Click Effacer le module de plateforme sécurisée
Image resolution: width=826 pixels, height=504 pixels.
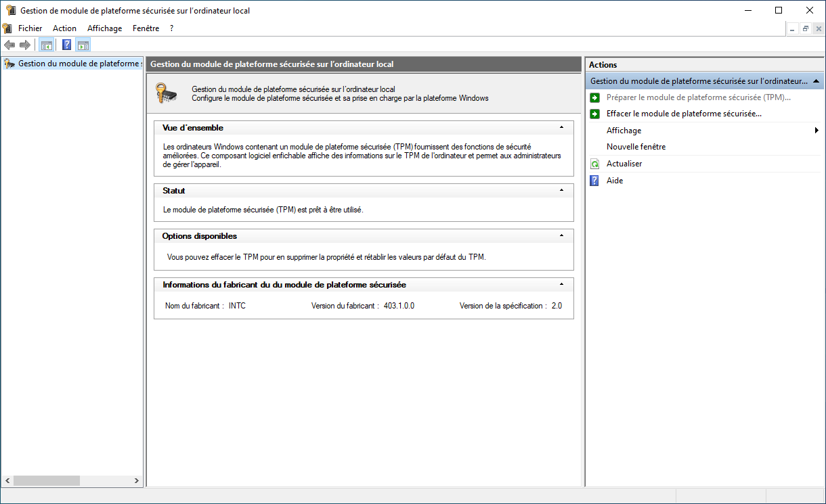pyautogui.click(x=684, y=114)
